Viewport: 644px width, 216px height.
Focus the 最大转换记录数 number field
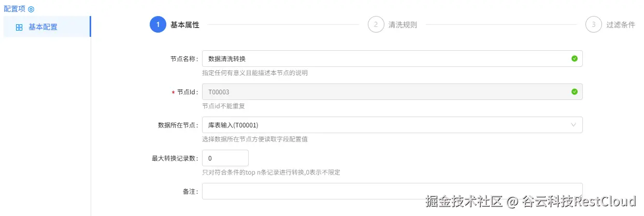click(x=225, y=158)
